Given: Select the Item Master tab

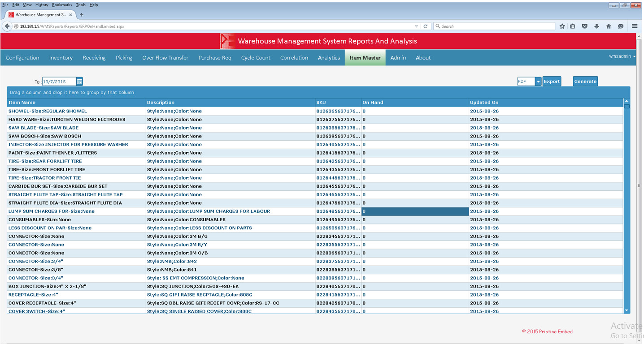Looking at the screenshot, I should click(365, 58).
